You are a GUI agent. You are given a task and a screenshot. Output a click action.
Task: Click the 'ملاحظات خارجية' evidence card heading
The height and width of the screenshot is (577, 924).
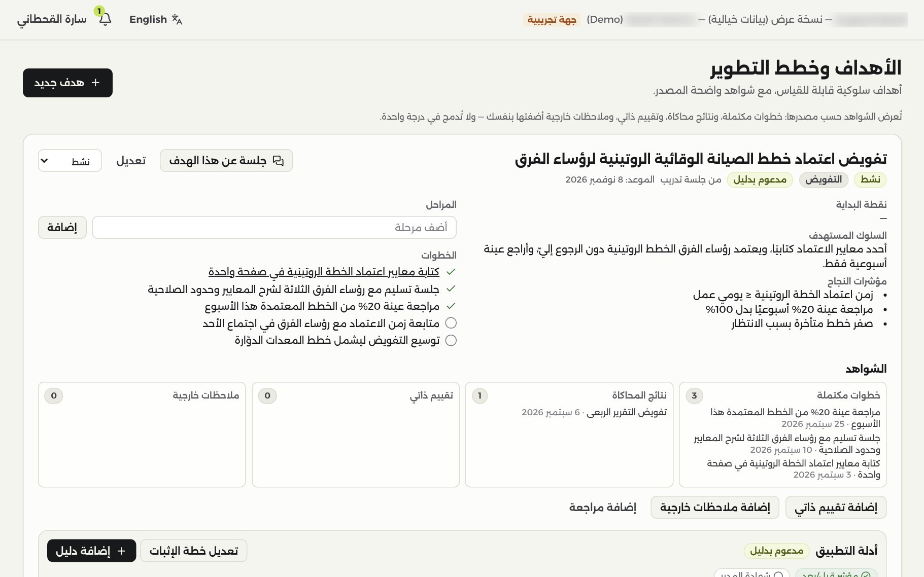[x=206, y=395]
